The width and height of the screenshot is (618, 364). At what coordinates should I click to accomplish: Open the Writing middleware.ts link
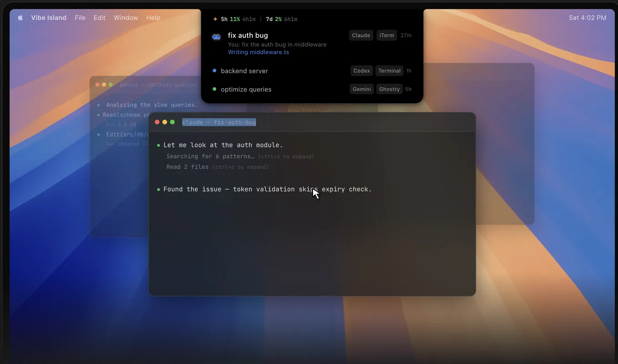click(258, 52)
